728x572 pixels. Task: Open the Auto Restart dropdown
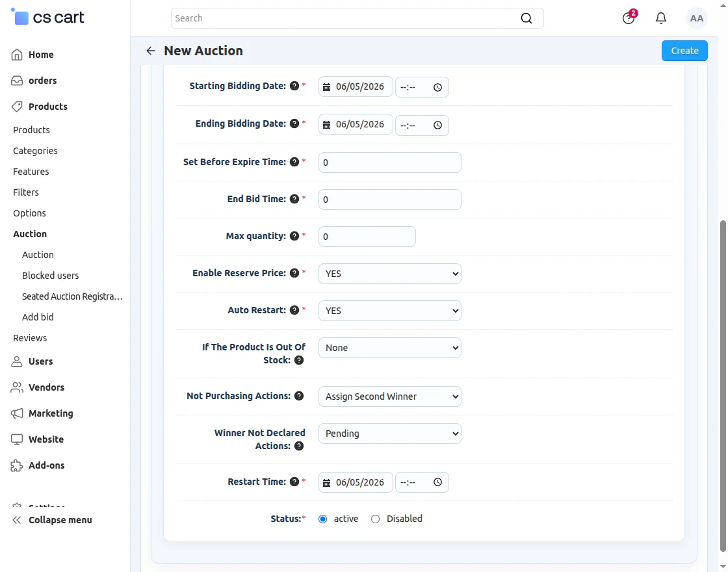tap(389, 311)
